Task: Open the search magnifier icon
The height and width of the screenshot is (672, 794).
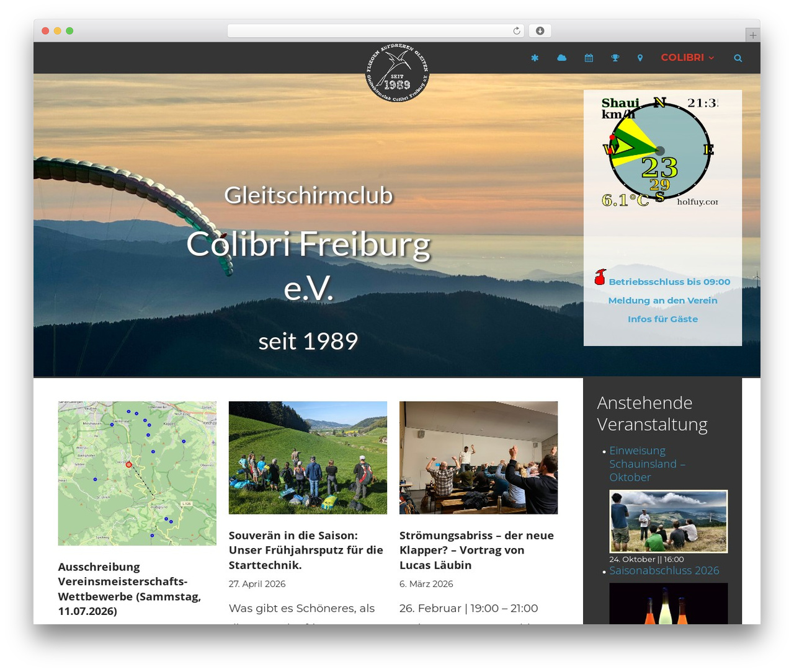Action: [738, 58]
